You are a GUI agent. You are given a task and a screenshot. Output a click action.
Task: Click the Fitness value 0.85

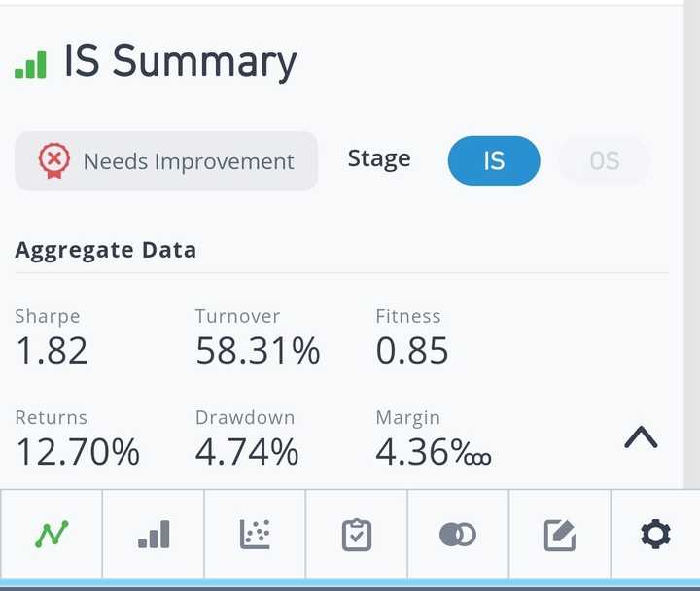(x=412, y=351)
